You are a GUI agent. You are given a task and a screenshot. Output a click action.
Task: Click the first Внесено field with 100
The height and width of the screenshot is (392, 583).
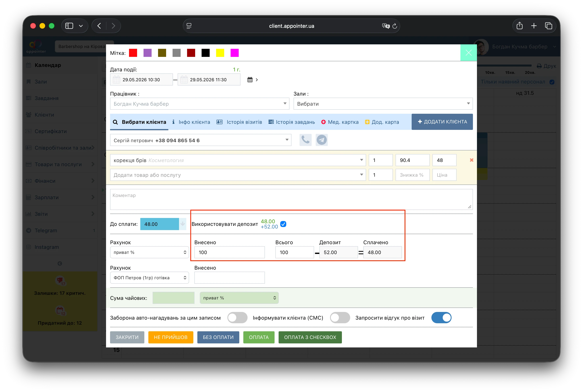click(x=229, y=252)
